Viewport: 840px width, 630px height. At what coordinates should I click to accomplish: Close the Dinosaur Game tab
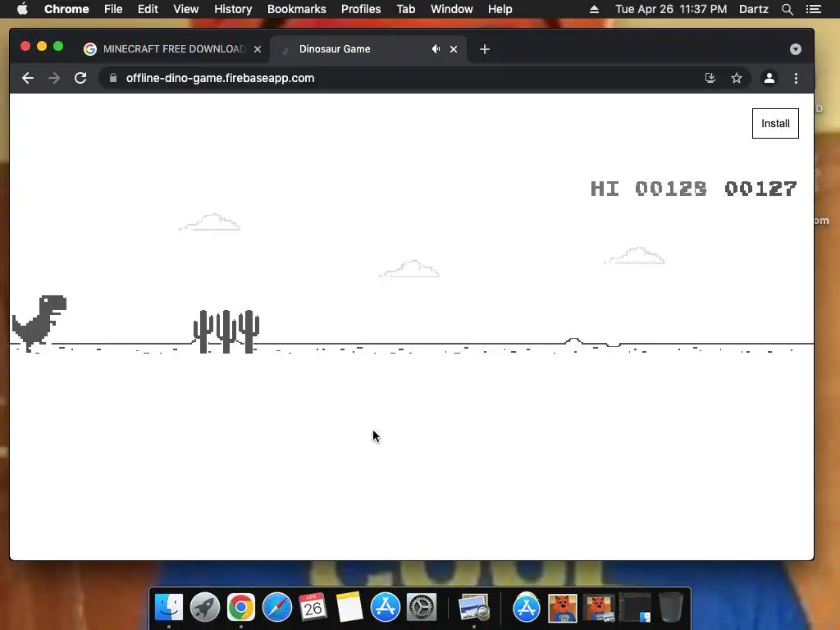[454, 49]
